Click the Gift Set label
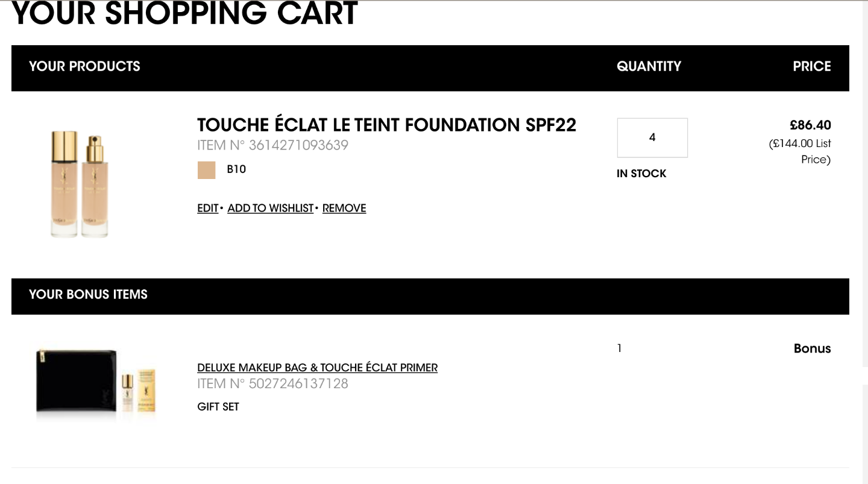868x484 pixels. [218, 407]
